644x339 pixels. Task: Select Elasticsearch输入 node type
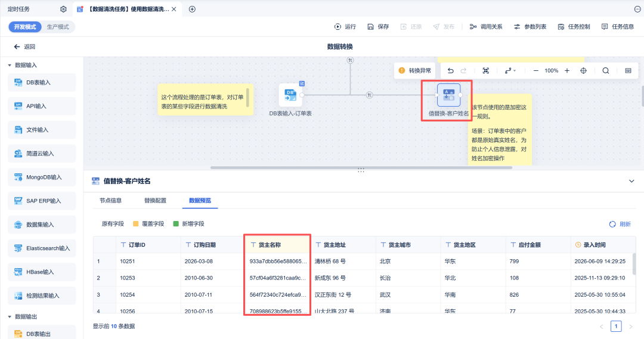(x=42, y=248)
